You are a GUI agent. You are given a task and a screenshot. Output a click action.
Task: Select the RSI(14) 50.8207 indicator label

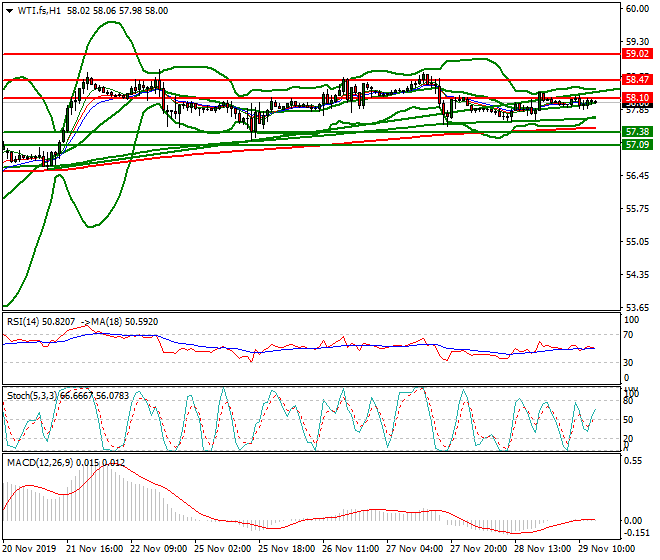(x=41, y=322)
